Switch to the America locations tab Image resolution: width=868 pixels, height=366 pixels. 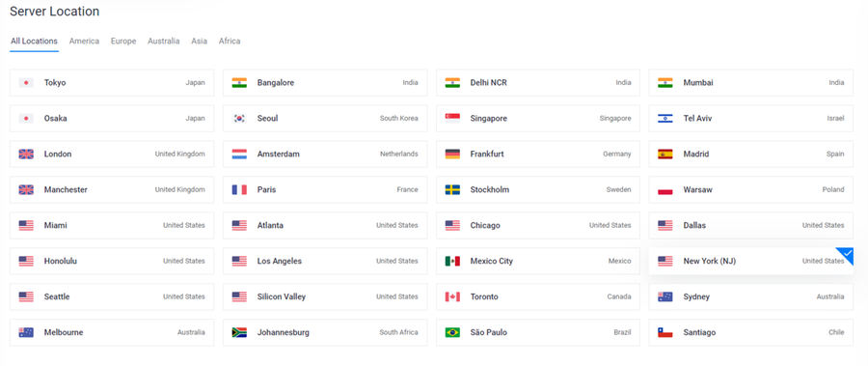pos(84,41)
